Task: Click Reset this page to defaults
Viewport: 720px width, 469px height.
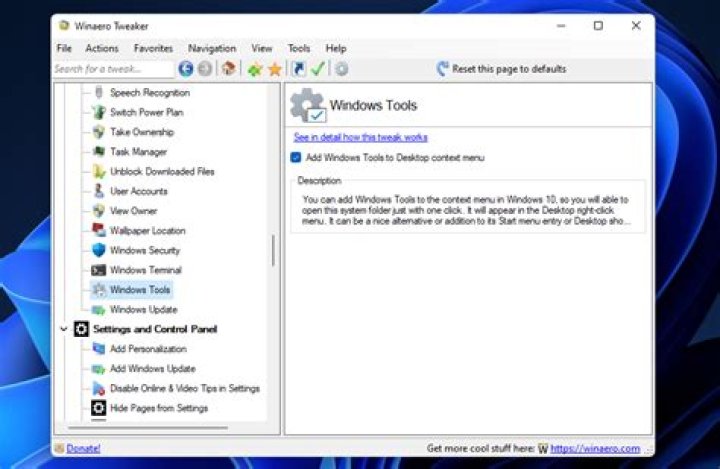Action: coord(501,69)
